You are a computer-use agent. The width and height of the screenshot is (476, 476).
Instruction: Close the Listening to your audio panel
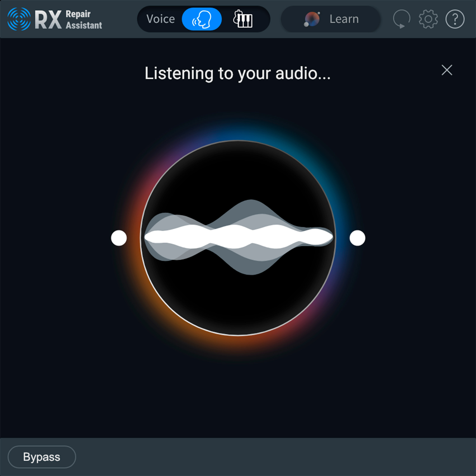447,70
